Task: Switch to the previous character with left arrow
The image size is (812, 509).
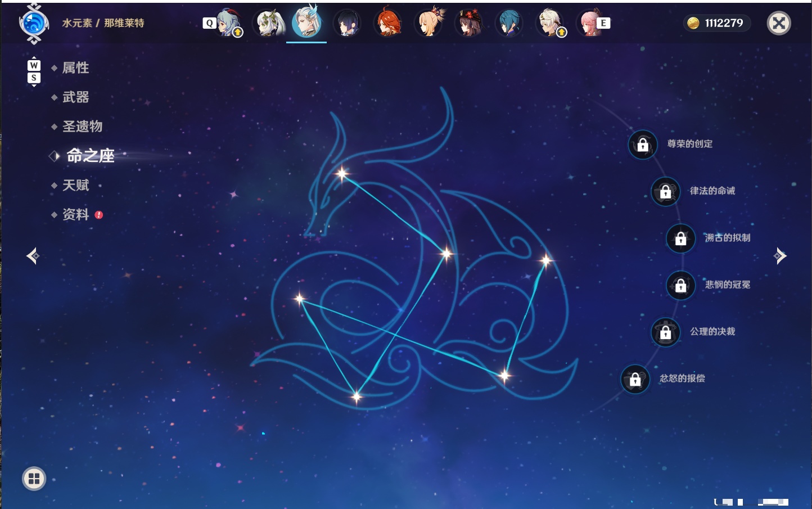Action: [33, 256]
